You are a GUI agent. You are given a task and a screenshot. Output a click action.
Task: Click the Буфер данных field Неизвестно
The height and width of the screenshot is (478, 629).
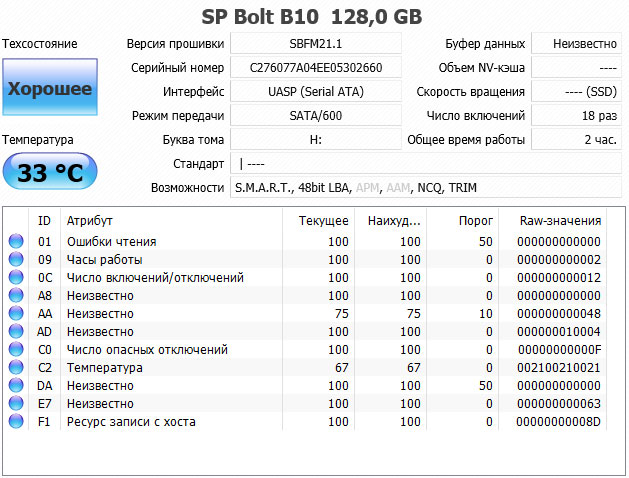pyautogui.click(x=576, y=43)
